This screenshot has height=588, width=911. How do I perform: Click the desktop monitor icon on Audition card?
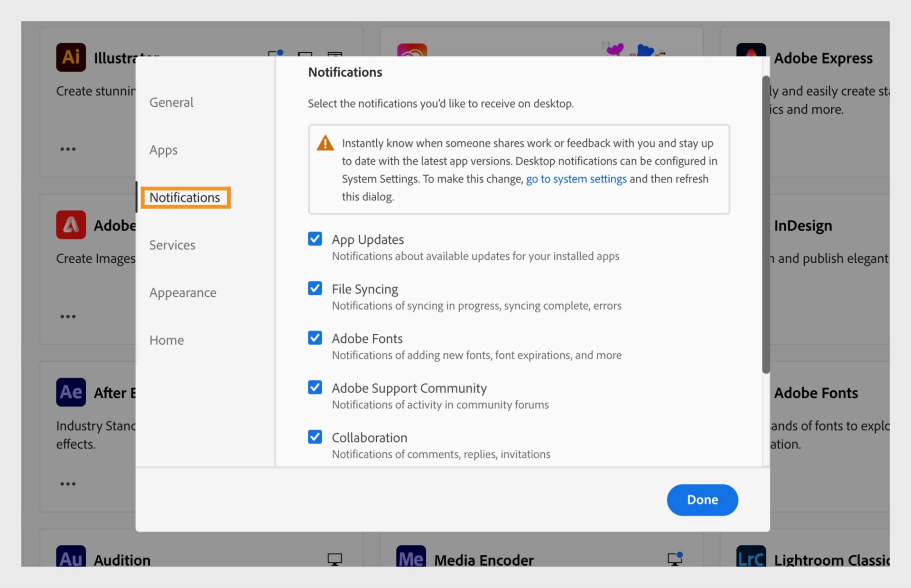(x=335, y=559)
